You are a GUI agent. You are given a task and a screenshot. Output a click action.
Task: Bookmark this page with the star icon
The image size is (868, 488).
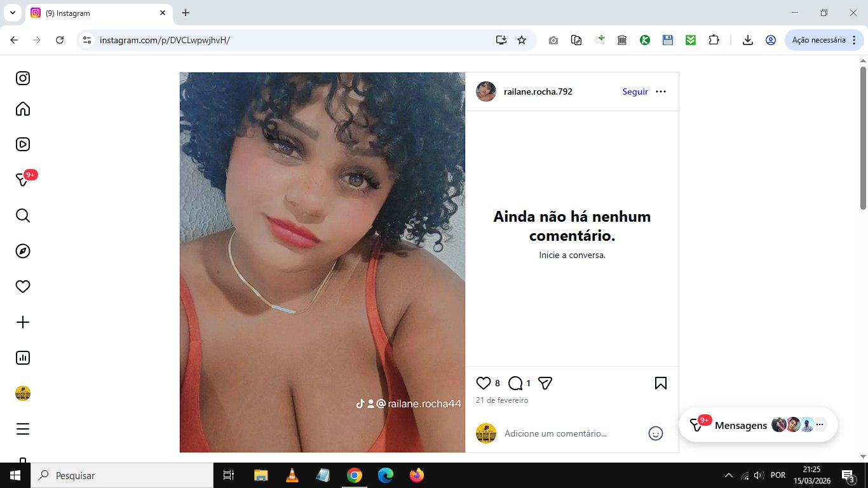(x=522, y=40)
